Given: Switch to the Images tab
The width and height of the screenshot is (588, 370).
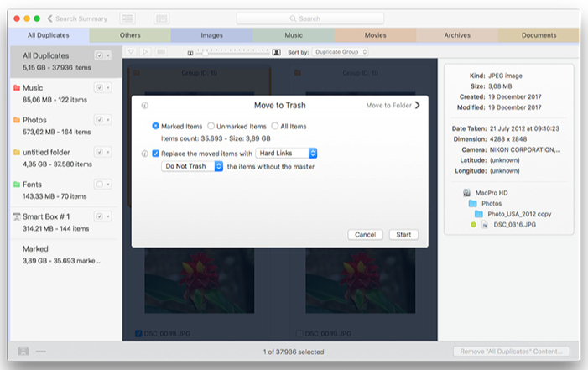Looking at the screenshot, I should [211, 35].
